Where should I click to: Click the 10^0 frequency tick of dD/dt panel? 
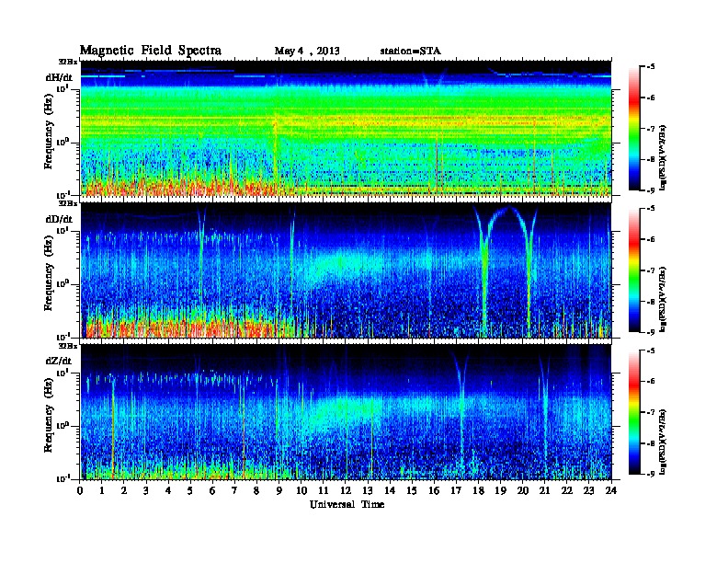(63, 283)
